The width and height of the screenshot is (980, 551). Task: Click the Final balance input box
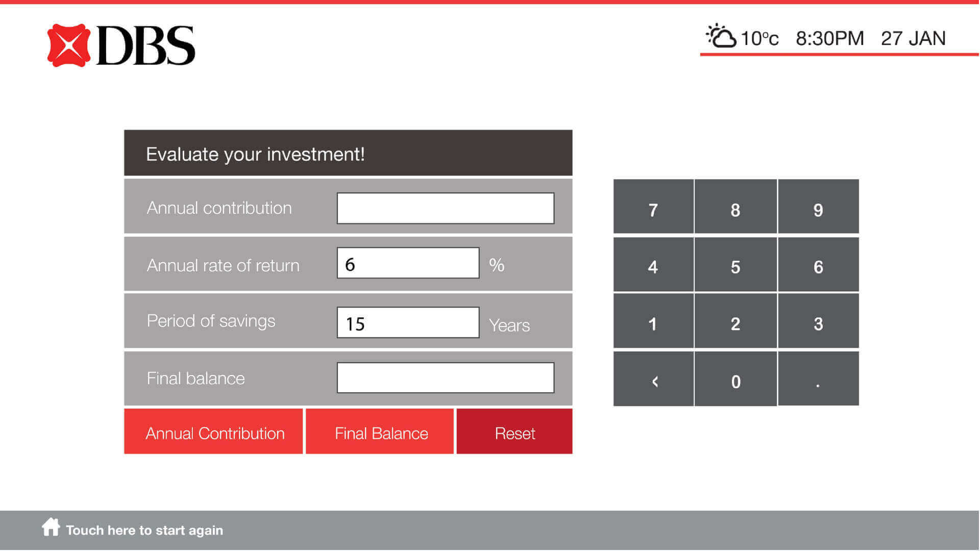[445, 378]
